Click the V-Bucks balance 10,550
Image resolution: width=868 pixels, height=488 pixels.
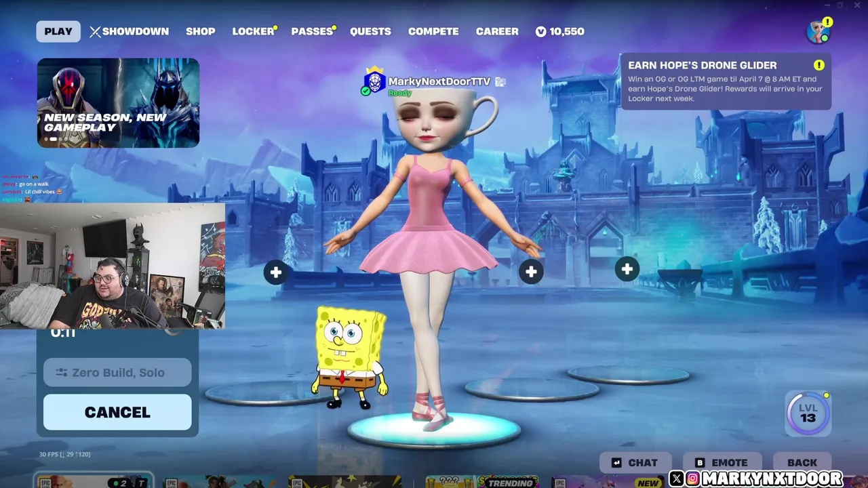559,31
